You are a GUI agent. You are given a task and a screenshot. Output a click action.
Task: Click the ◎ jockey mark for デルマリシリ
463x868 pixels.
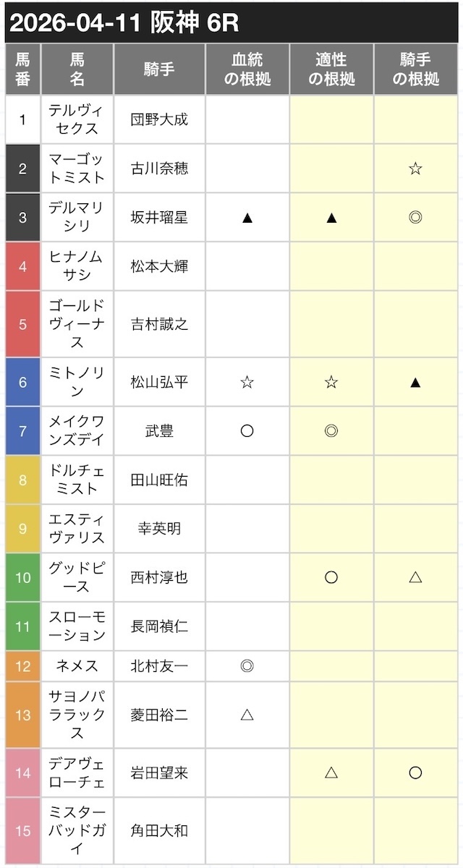[415, 217]
